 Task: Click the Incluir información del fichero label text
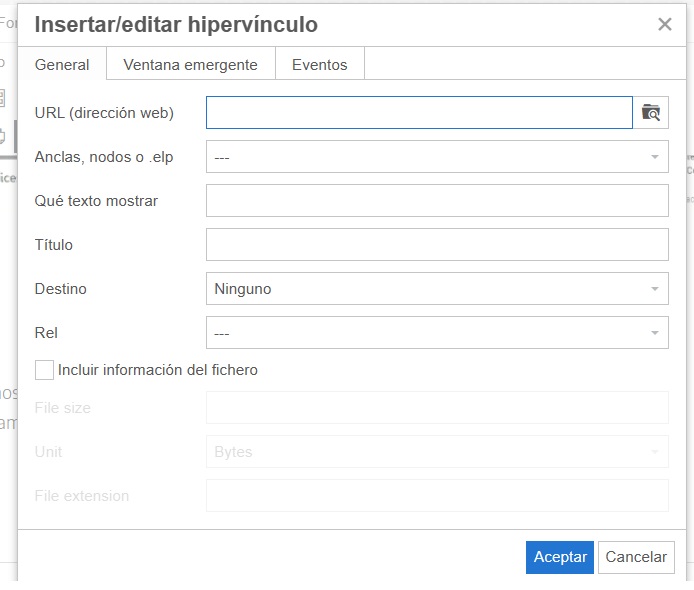158,370
